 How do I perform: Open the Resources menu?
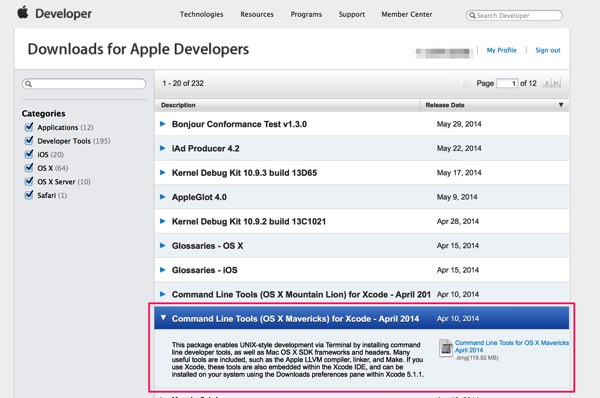(x=257, y=14)
